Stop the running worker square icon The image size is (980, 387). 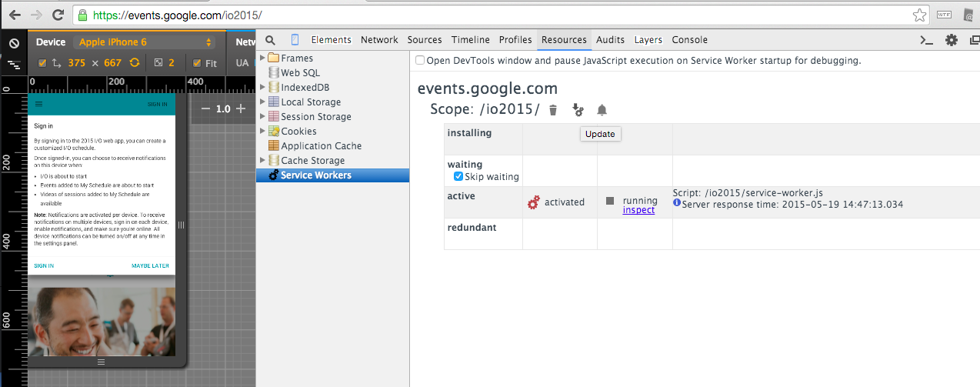click(610, 201)
